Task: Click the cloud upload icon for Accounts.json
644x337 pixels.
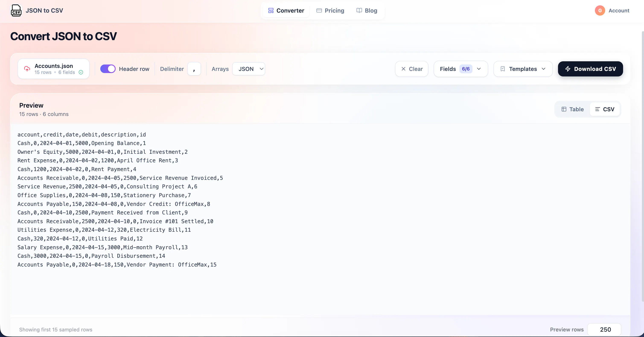Action: 27,69
